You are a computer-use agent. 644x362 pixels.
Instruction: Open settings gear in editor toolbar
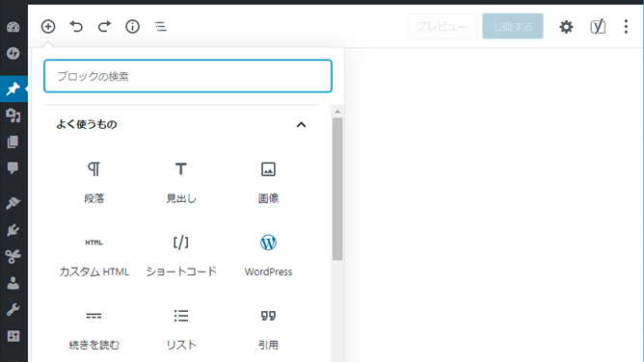tap(566, 27)
